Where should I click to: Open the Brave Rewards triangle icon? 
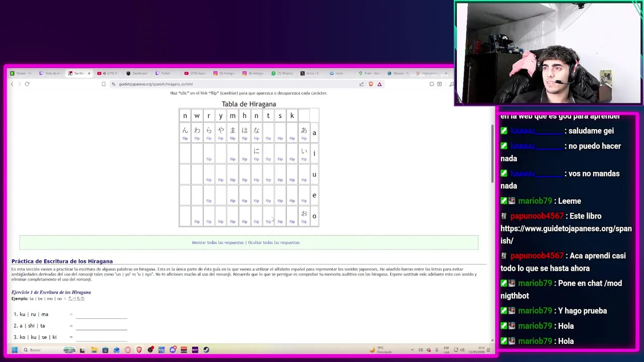tap(379, 84)
